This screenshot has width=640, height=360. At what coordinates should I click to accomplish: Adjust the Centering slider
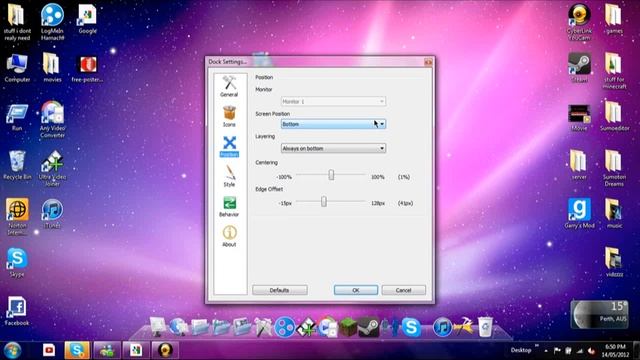pyautogui.click(x=331, y=175)
